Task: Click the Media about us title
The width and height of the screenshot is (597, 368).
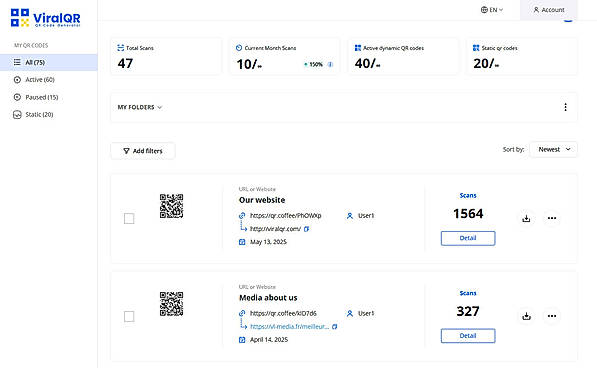Action: (268, 298)
